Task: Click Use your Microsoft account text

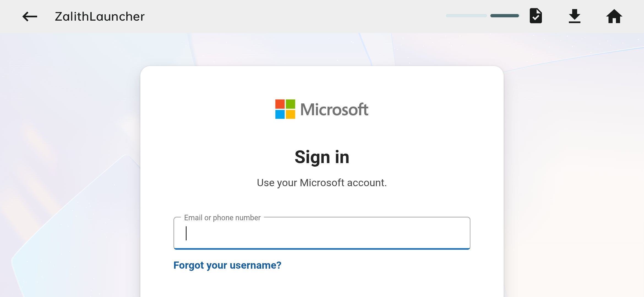Action: [322, 182]
